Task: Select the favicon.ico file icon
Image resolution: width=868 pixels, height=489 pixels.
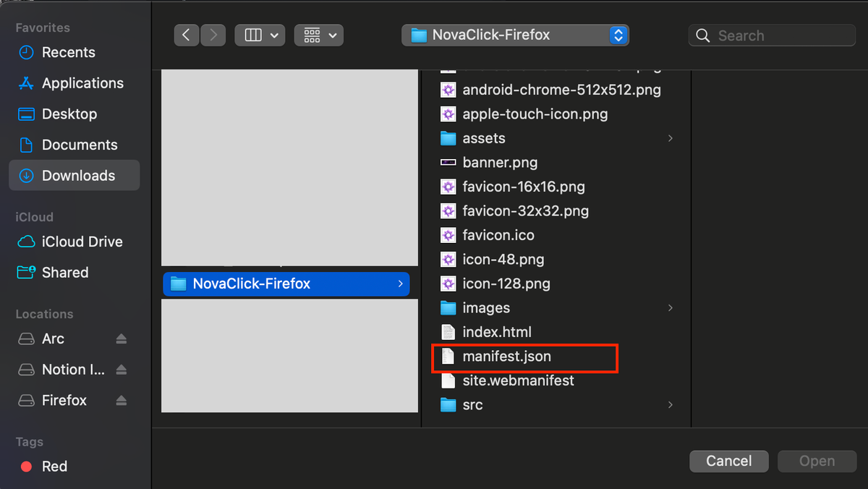Action: (448, 235)
